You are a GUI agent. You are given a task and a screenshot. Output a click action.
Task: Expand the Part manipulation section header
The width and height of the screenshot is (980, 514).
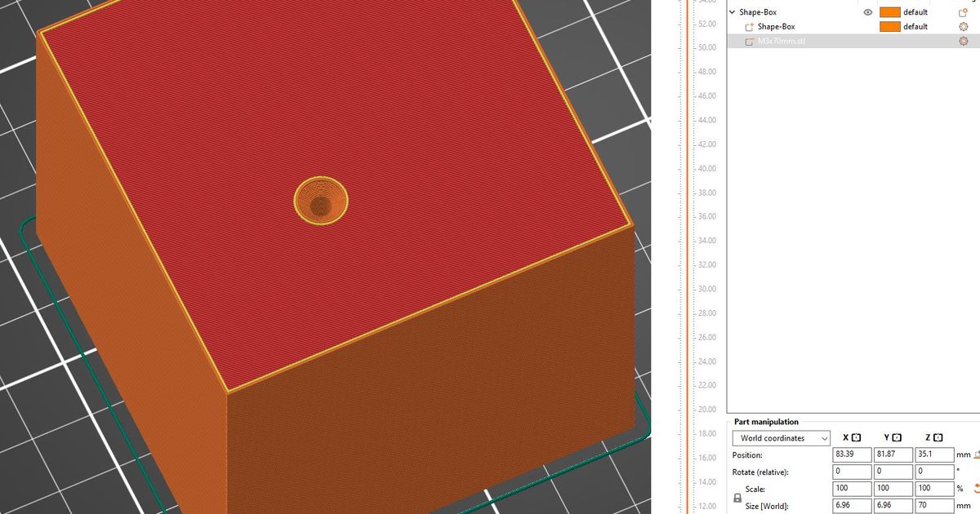click(766, 422)
